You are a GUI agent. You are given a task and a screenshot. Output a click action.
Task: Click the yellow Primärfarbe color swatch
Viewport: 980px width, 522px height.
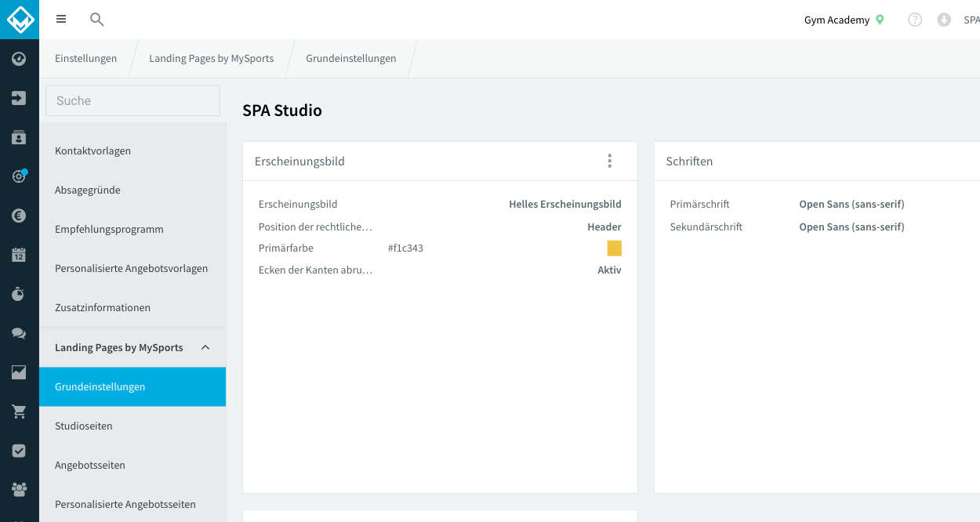(614, 248)
